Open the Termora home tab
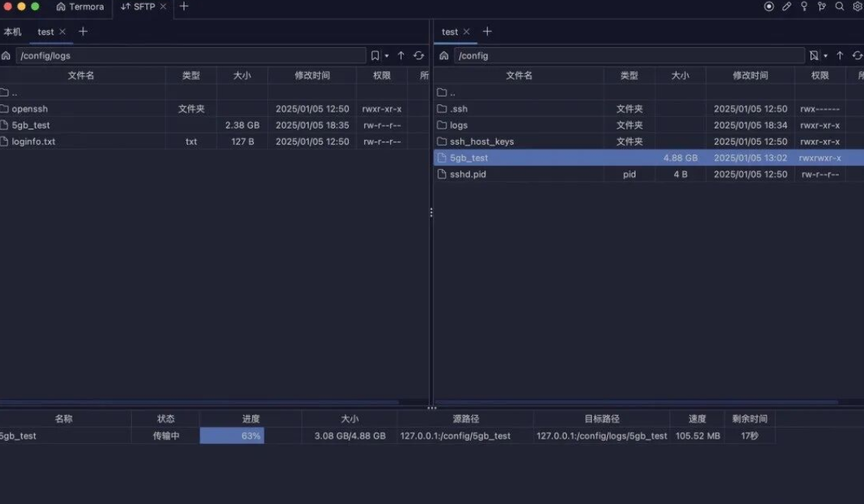 (80, 7)
